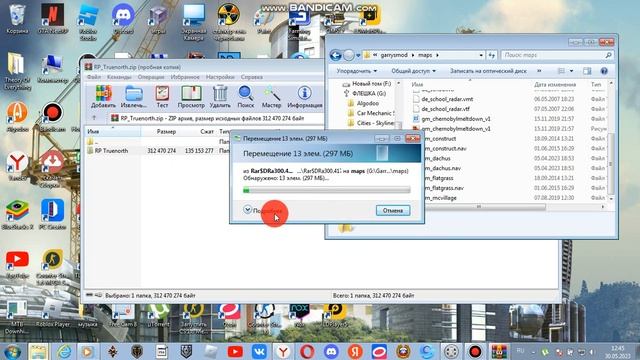640x360 pixels.
Task: Open the Мастер (Wizard) wand icon
Action: 271,96
